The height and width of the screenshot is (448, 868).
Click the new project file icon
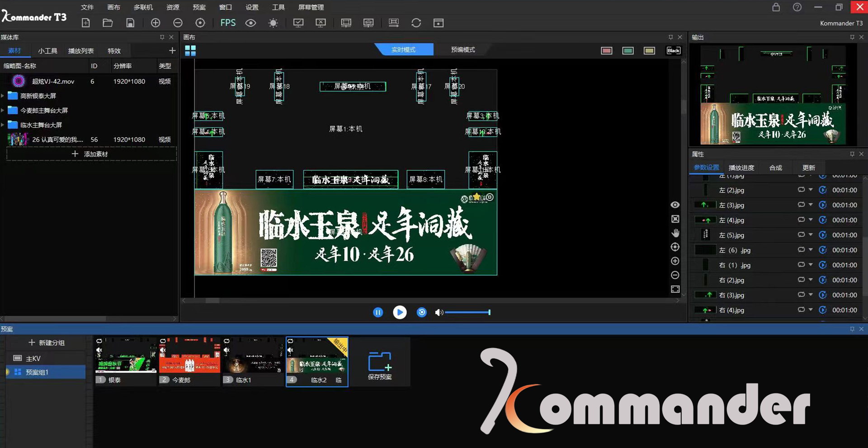tap(85, 23)
